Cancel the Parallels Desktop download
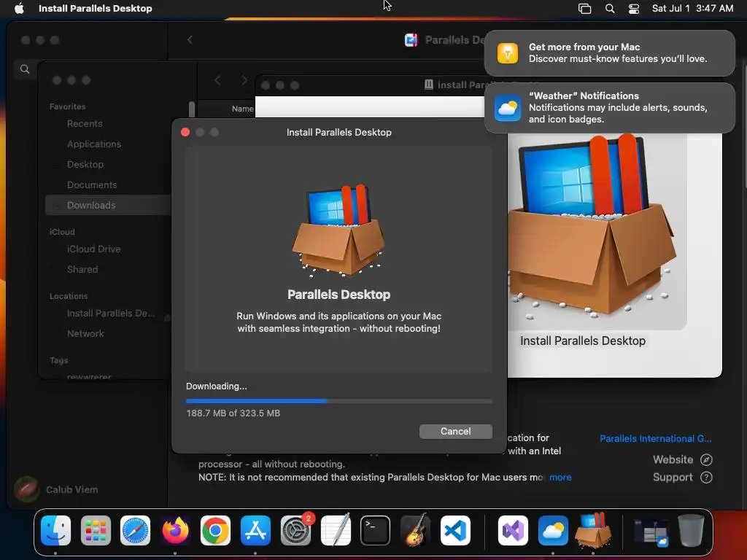Viewport: 747px width, 560px height. (x=455, y=432)
